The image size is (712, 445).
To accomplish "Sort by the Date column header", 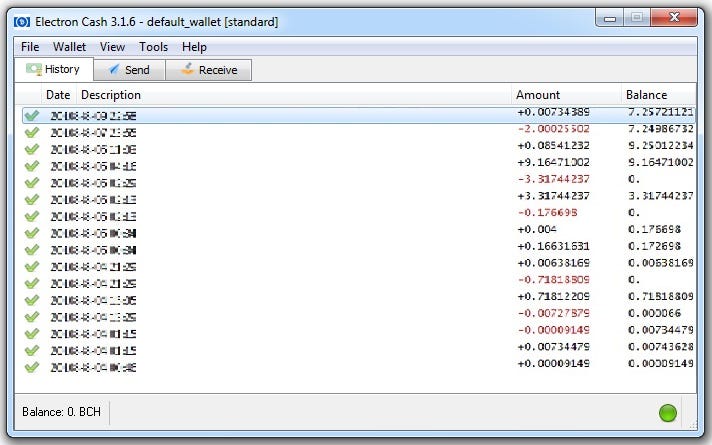I will [58, 95].
